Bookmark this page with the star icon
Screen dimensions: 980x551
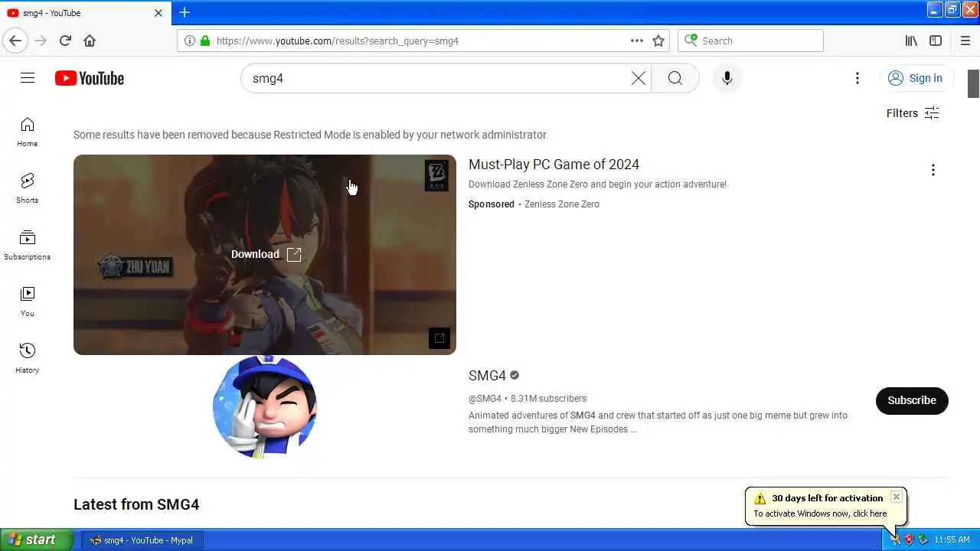[658, 41]
